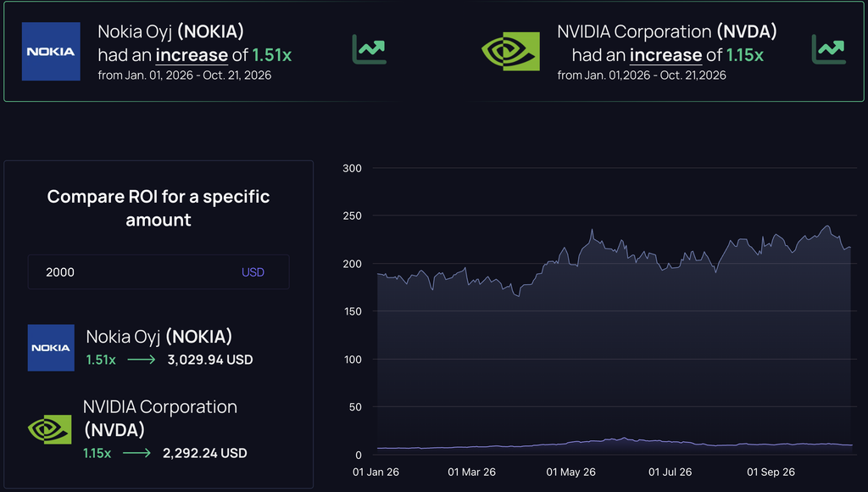The height and width of the screenshot is (492, 868).
Task: Click 'Nokia Oyj (NOKIA)' in ROI panel
Action: pyautogui.click(x=159, y=336)
